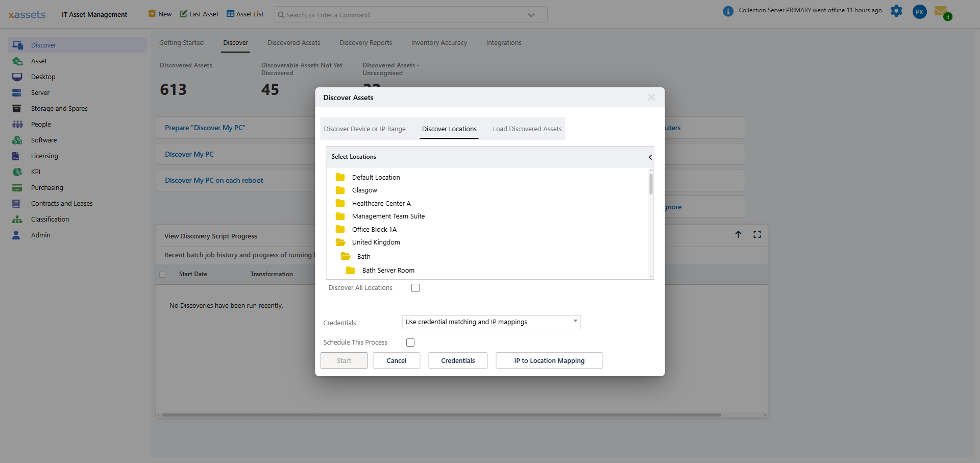Close the Discover Assets dialog
Screen dimensions: 980x463
[x=651, y=97]
